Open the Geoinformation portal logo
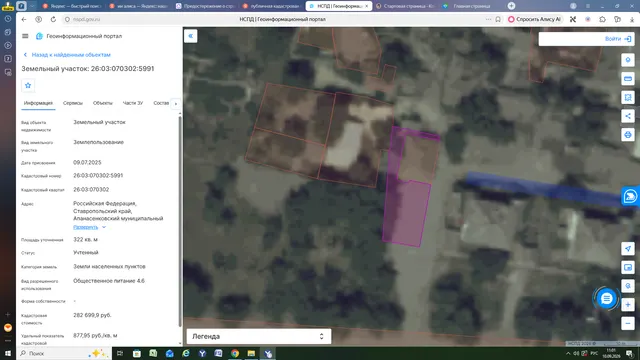The width and height of the screenshot is (640, 360). (x=39, y=36)
